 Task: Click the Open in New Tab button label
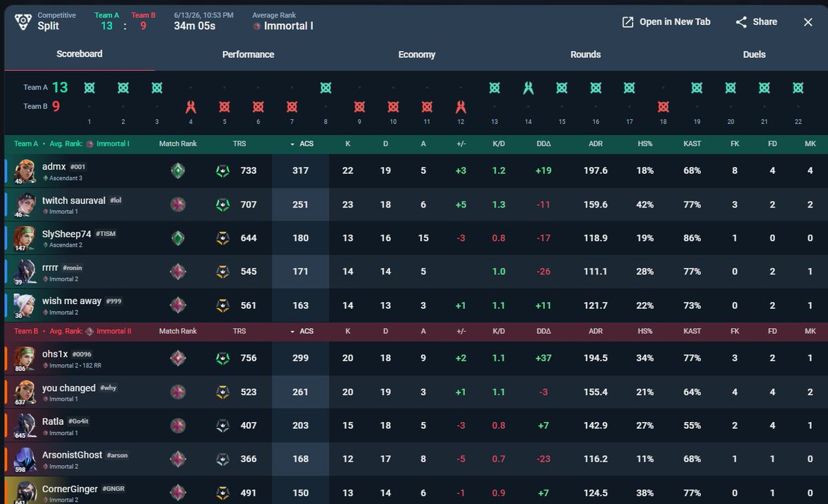[675, 22]
